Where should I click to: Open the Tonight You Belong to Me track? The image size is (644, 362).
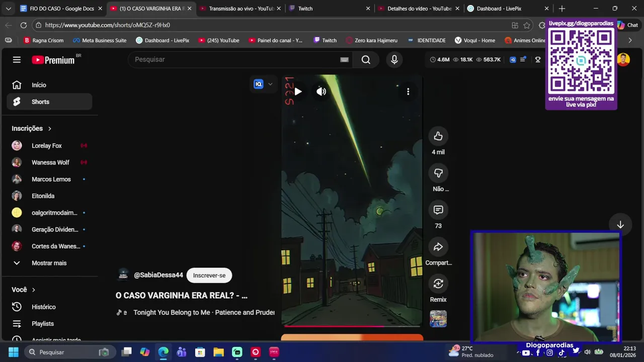[204, 312]
